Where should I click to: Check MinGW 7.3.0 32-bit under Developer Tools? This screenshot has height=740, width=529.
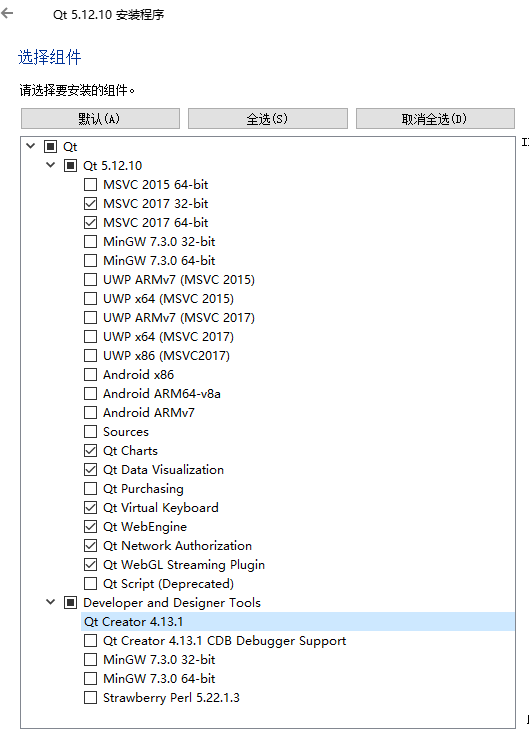[x=90, y=660]
